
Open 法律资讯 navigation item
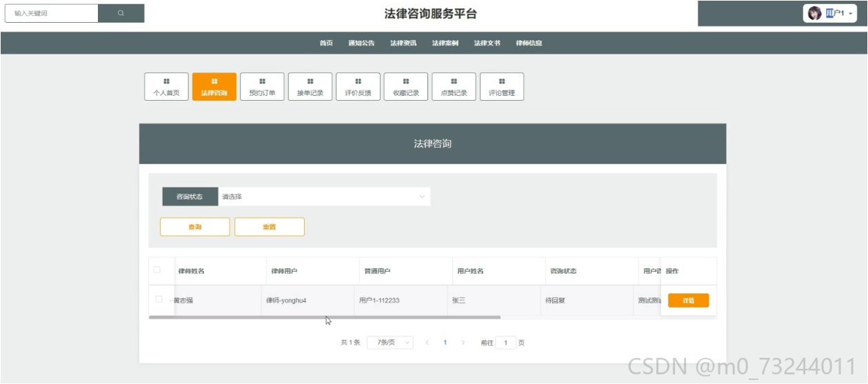pos(403,43)
